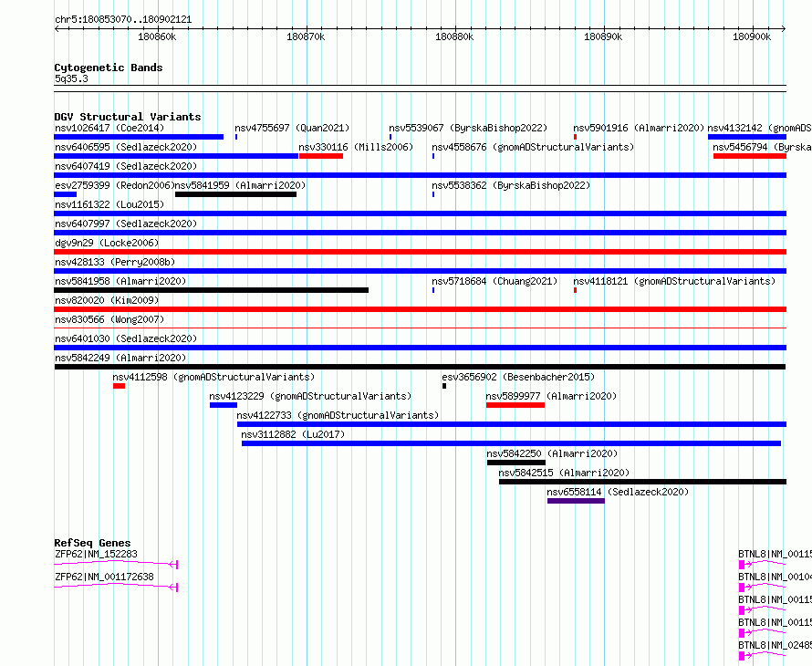Open nsv5842249 (Almarri2020) label

(120, 358)
